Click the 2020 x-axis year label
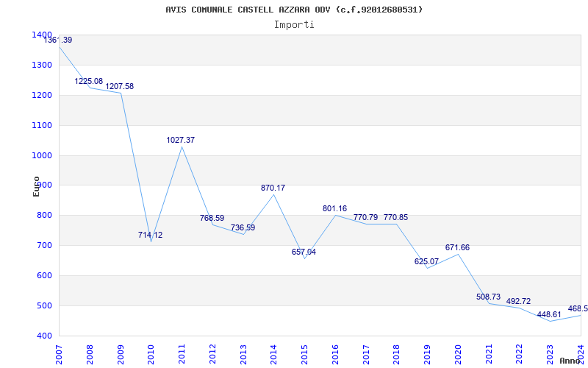588x368 pixels. click(x=457, y=355)
